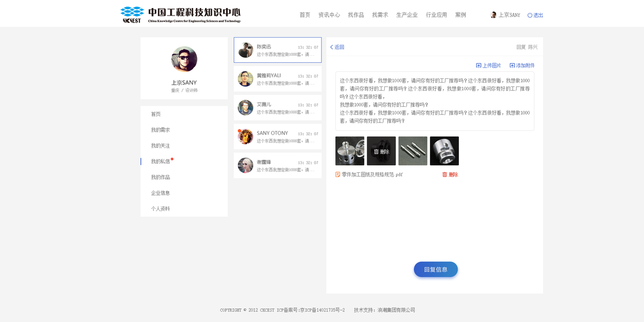Delete the PDF attachment with red 删除

[x=450, y=174]
